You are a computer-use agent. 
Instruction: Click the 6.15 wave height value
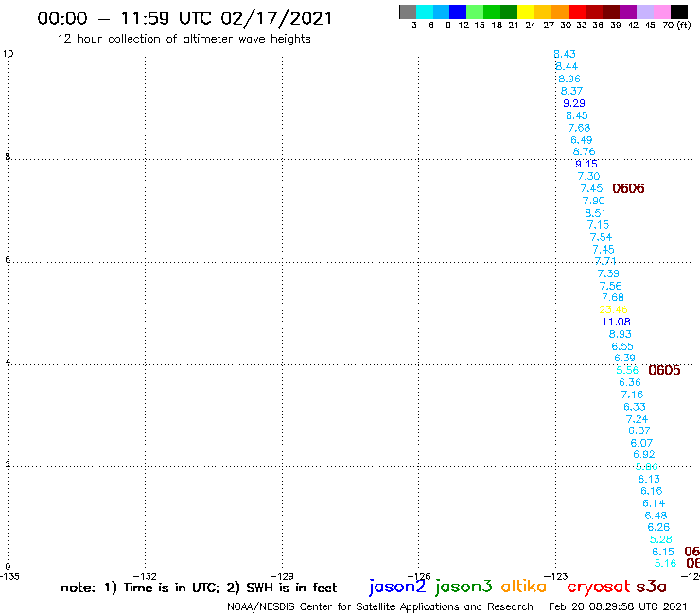pos(663,552)
